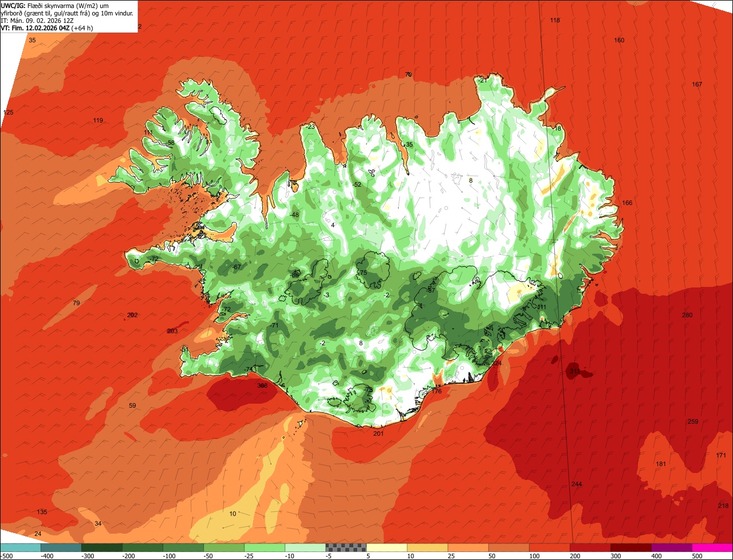This screenshot has height=560, width=733.
Task: Click the '167' value in the northeast ocean
Action: click(x=697, y=85)
